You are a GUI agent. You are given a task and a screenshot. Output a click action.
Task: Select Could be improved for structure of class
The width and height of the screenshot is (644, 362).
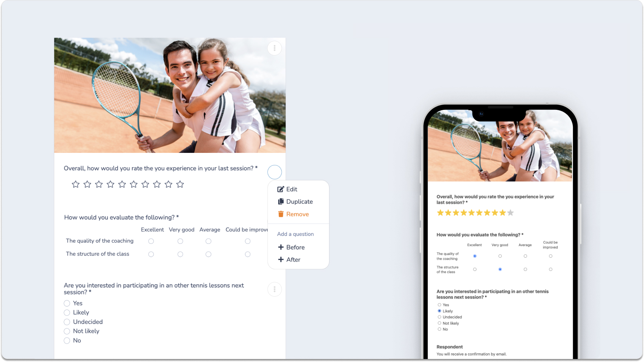[x=248, y=254]
